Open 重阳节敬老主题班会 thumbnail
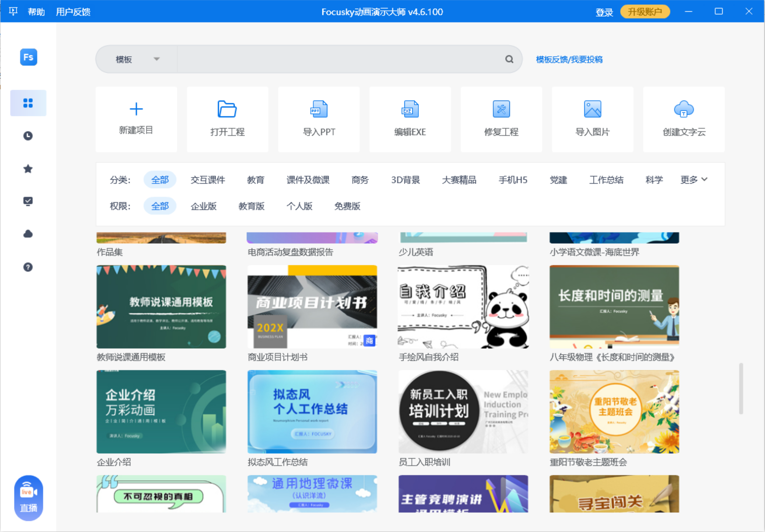Screen dimensions: 765x532 [614, 412]
